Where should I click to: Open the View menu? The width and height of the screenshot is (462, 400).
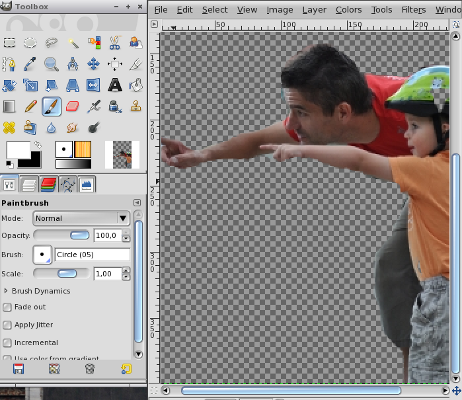[x=247, y=10]
